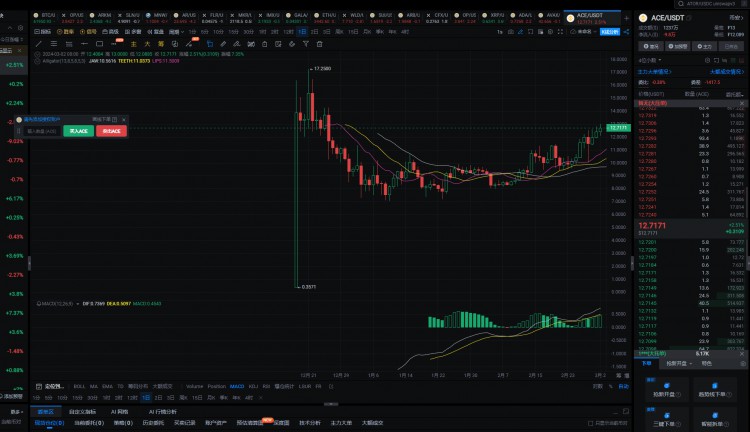Image resolution: width=750 pixels, height=432 pixels.
Task: Open the large trades situation link
Action: click(727, 72)
